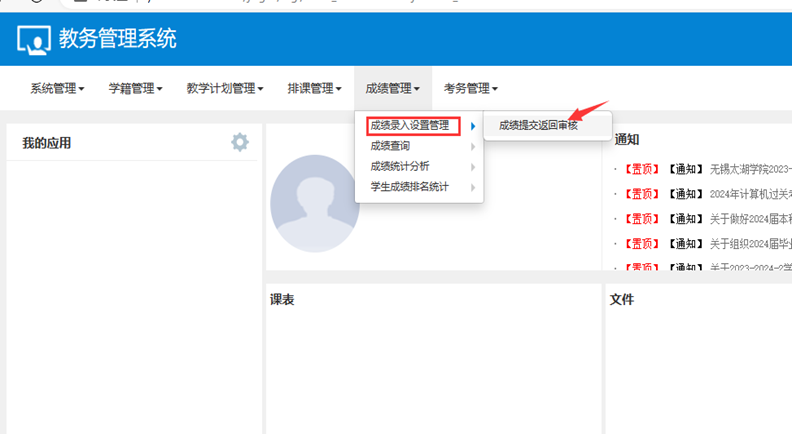Choose 成绩录入设置管理 menu entry
Screen dimensions: 792x434
(410, 126)
